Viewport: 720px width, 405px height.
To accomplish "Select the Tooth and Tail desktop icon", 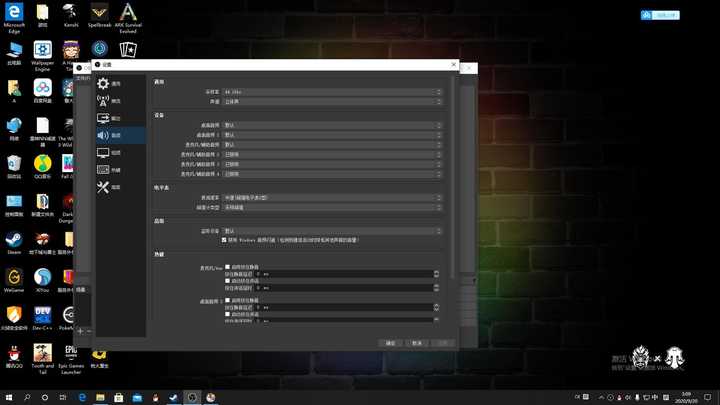I will (x=43, y=359).
